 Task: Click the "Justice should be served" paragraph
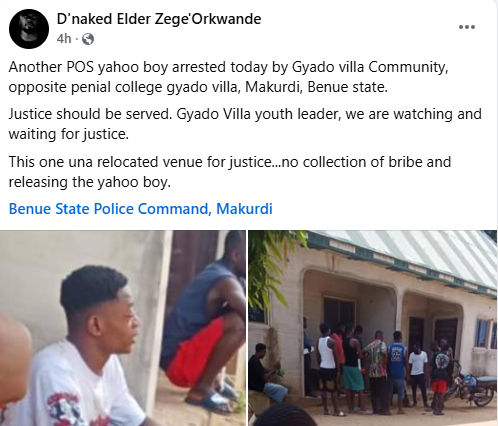point(245,124)
